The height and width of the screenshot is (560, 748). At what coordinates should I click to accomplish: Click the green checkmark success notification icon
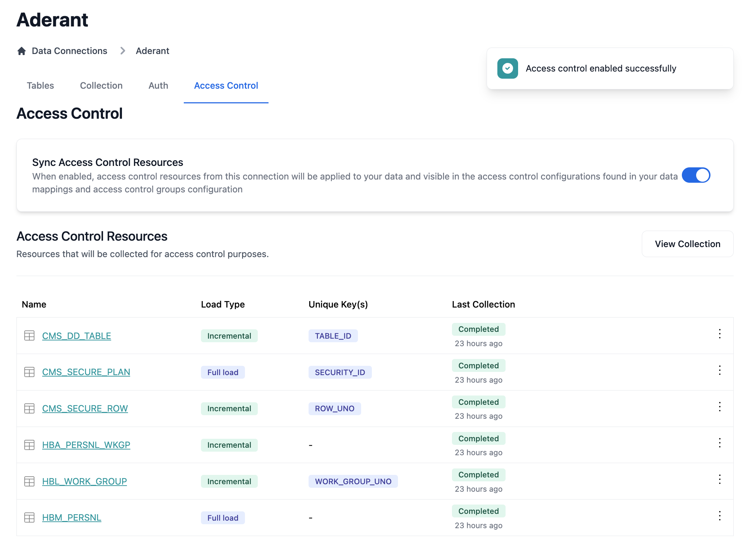point(507,68)
